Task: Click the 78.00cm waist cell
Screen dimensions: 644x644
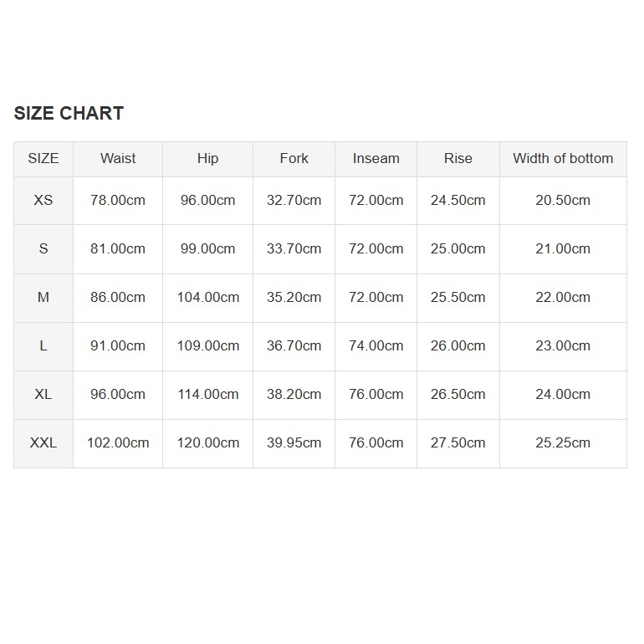Action: [118, 200]
